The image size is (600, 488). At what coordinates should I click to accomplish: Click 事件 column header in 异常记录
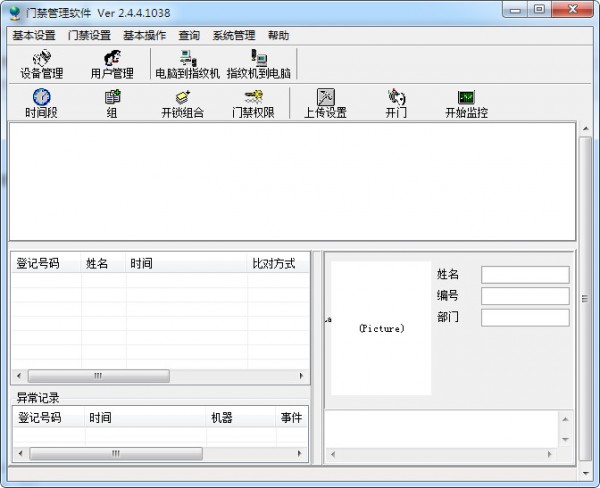(292, 418)
